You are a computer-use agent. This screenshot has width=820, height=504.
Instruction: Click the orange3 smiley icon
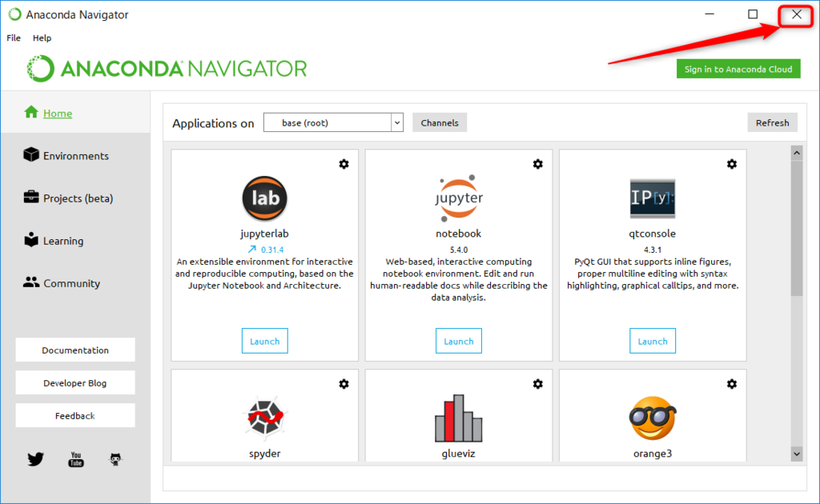pos(653,418)
